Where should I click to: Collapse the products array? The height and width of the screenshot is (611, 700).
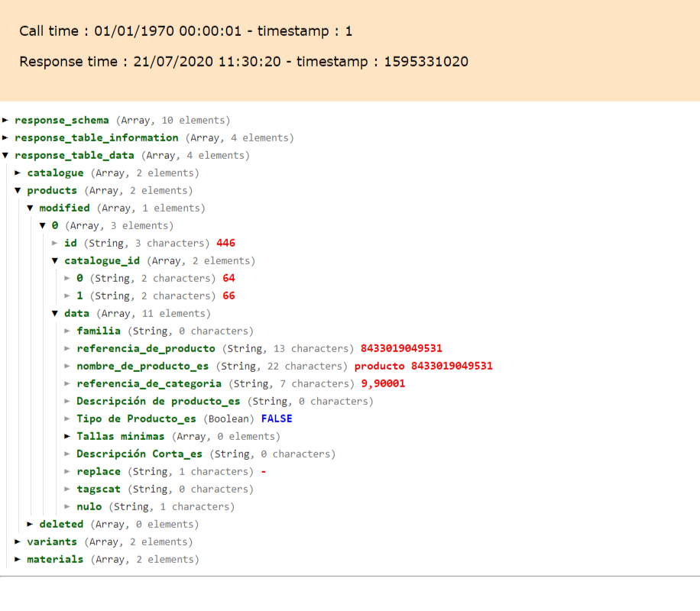18,190
